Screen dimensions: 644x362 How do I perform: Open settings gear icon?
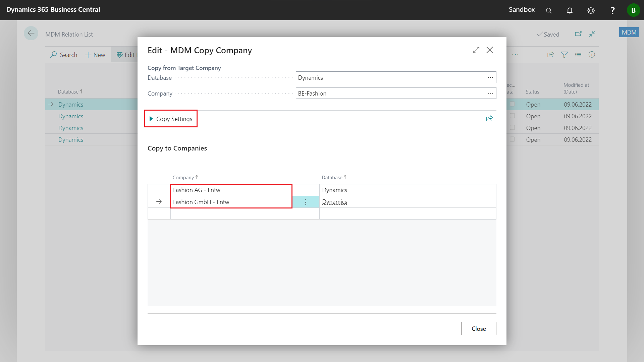tap(591, 10)
